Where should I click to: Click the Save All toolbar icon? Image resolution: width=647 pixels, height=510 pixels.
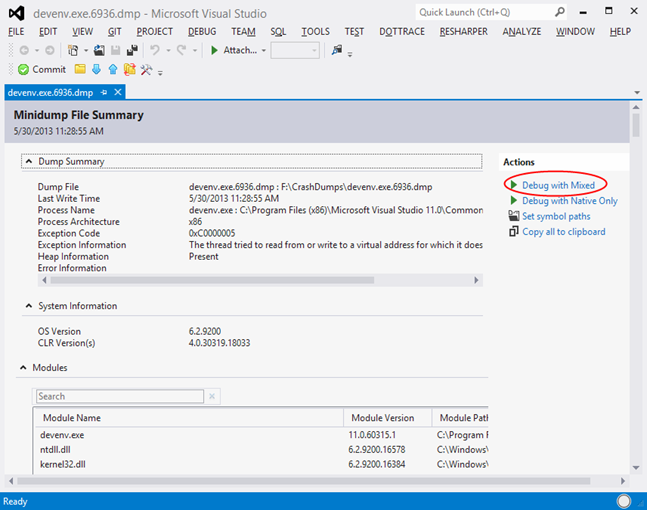(x=132, y=50)
